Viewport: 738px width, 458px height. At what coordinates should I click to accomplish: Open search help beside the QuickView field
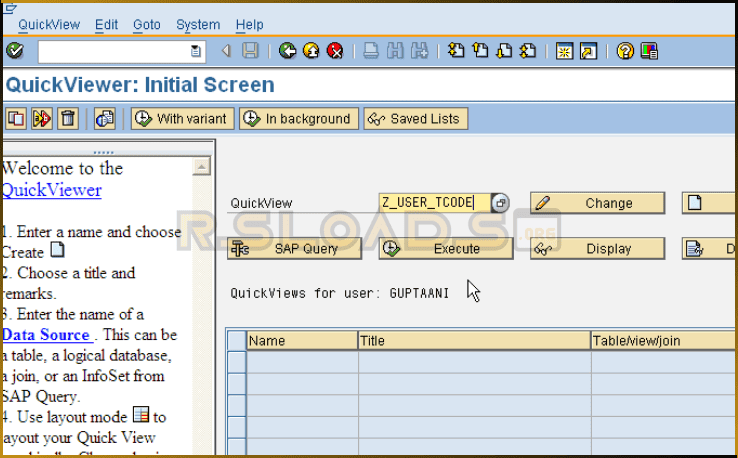click(500, 203)
